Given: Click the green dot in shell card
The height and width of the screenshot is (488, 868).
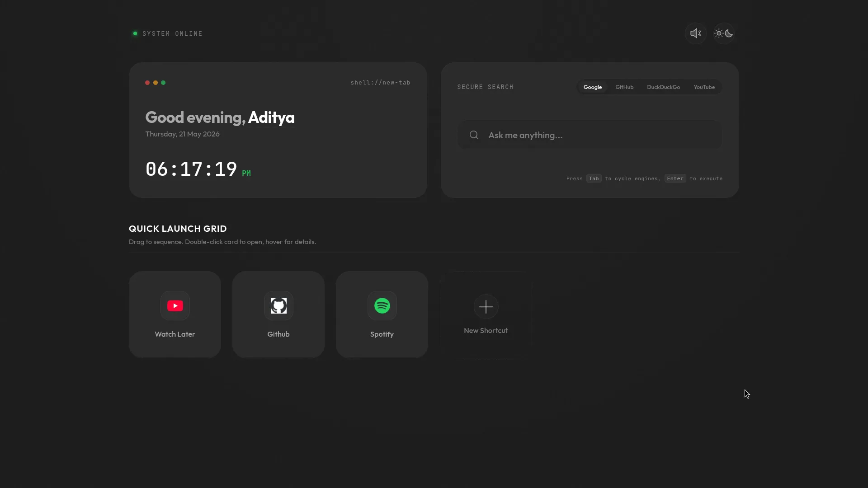Looking at the screenshot, I should click(163, 83).
